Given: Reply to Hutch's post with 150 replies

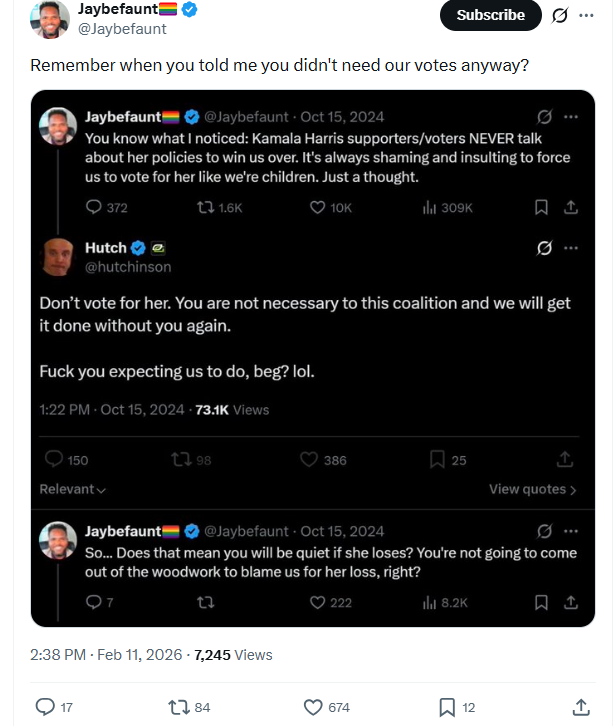Looking at the screenshot, I should point(55,460).
